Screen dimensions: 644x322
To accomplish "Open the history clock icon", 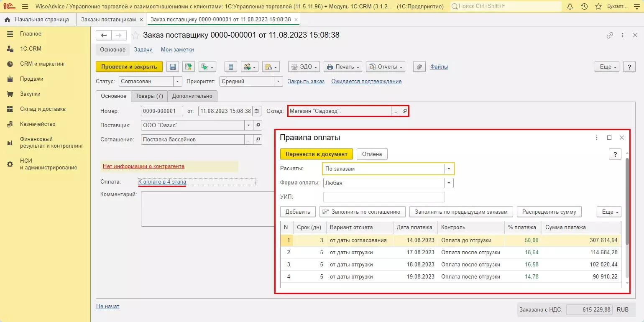I will point(584,7).
